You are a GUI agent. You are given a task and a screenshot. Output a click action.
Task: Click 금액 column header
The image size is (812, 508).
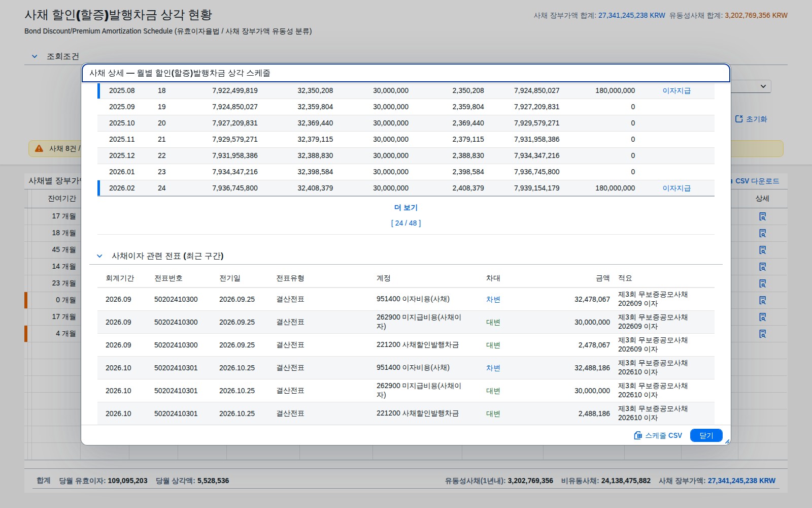tap(603, 278)
